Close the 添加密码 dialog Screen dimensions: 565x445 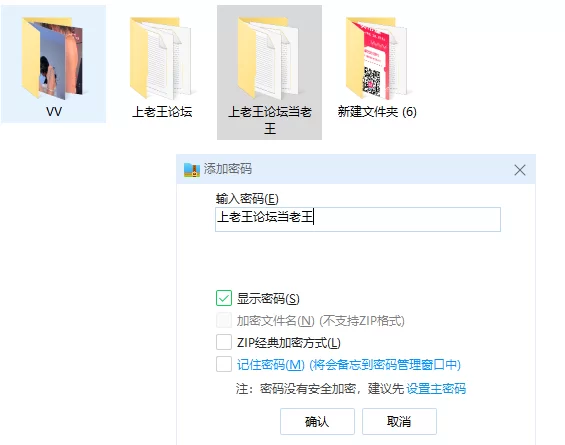[x=520, y=170]
